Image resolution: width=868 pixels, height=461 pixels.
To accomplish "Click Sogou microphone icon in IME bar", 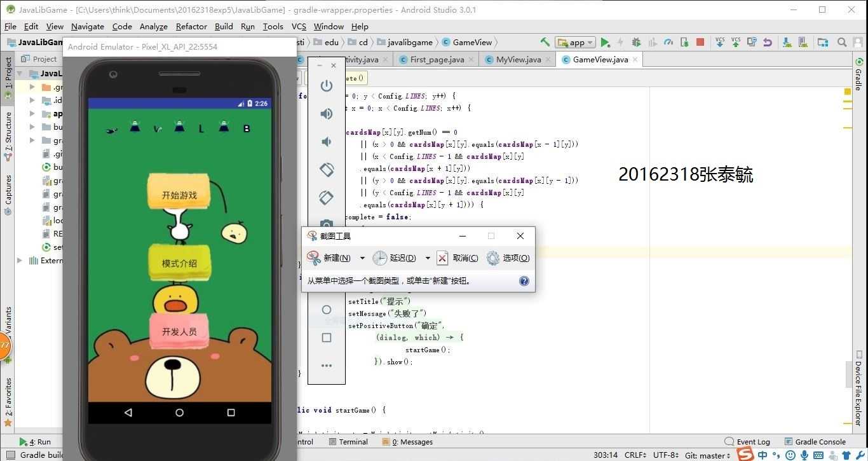I will point(805,455).
